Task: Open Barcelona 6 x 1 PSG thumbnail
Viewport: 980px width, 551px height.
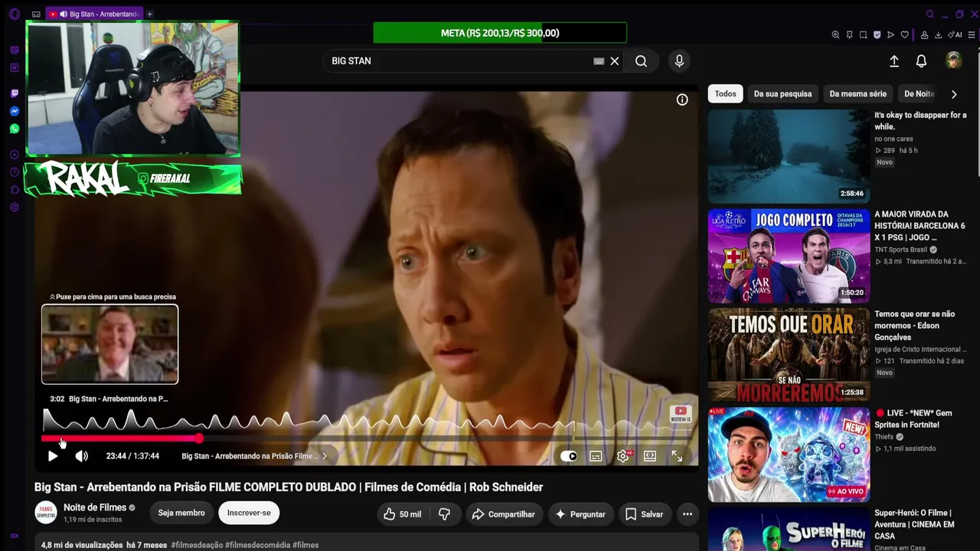Action: click(789, 256)
